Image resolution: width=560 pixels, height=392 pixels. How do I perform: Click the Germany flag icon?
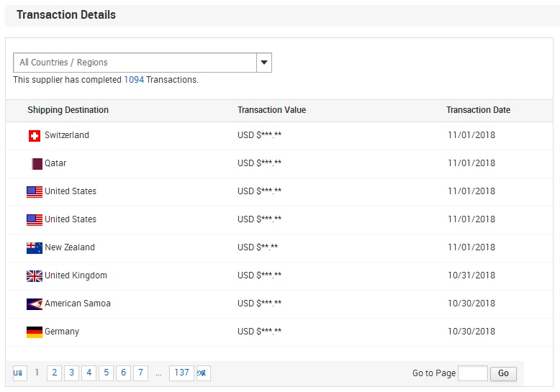point(35,332)
